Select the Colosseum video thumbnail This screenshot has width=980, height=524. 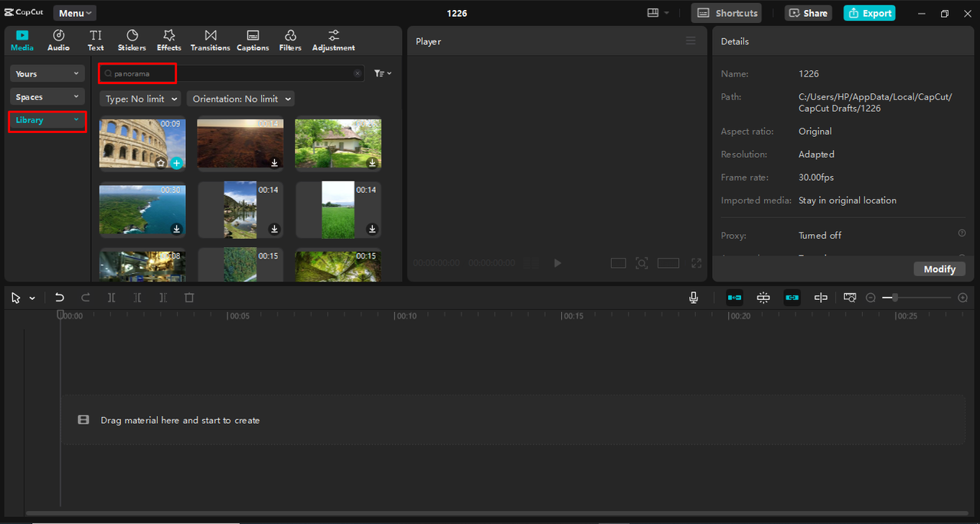[142, 143]
